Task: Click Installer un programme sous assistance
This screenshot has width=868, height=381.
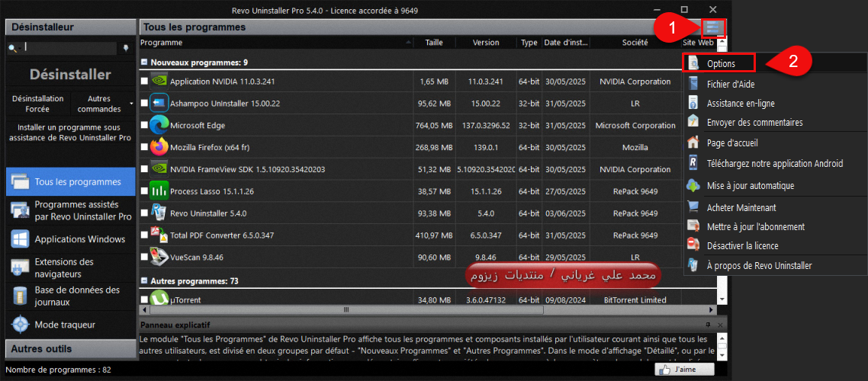Action: 70,133
